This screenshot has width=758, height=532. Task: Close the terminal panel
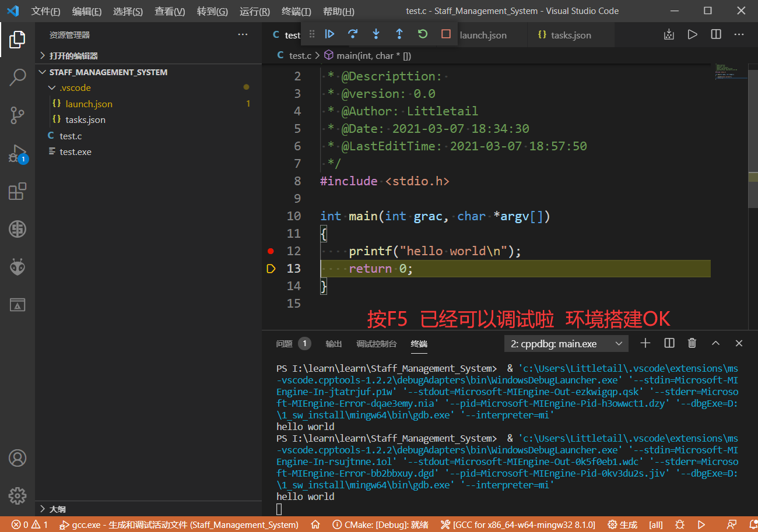[739, 343]
